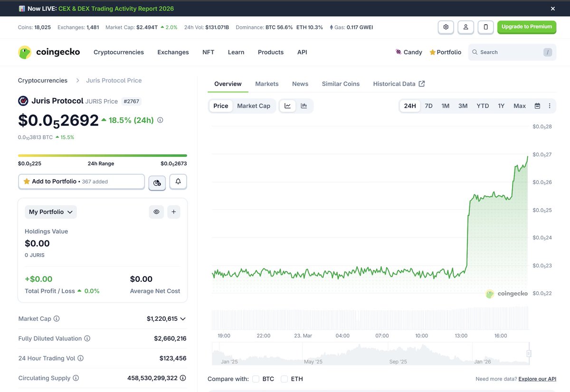This screenshot has height=392, width=570.
Task: Click the Fully Diluted Valuation info icon
Action: point(87,339)
